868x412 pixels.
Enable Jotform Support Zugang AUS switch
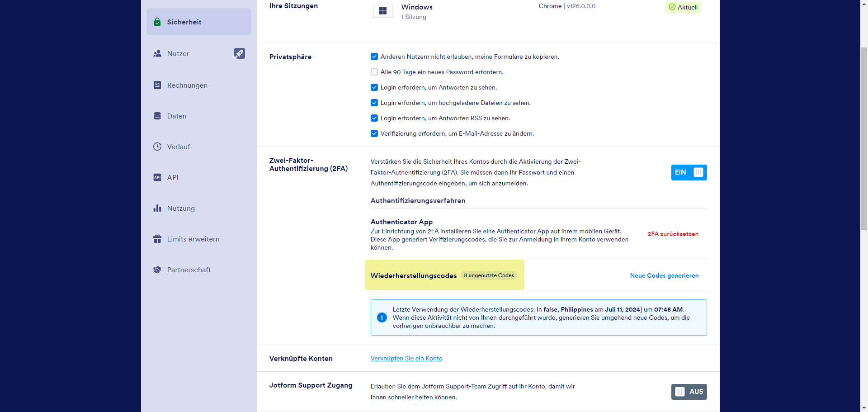(689, 392)
